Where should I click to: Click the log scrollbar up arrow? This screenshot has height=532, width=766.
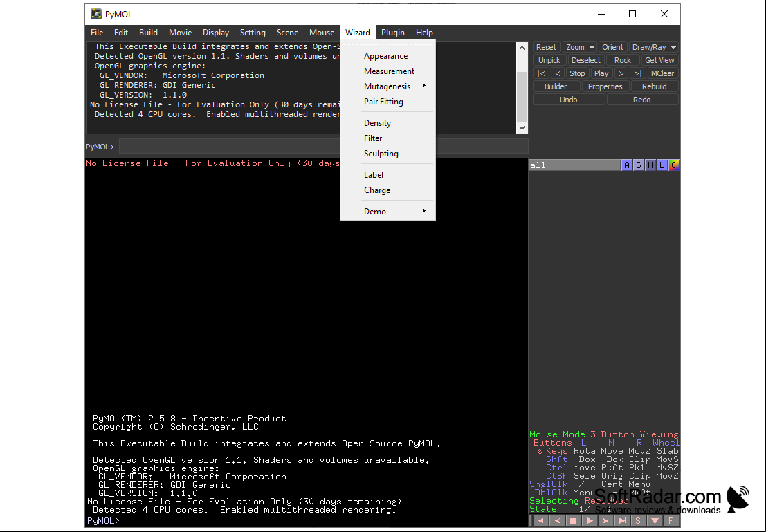(522, 47)
